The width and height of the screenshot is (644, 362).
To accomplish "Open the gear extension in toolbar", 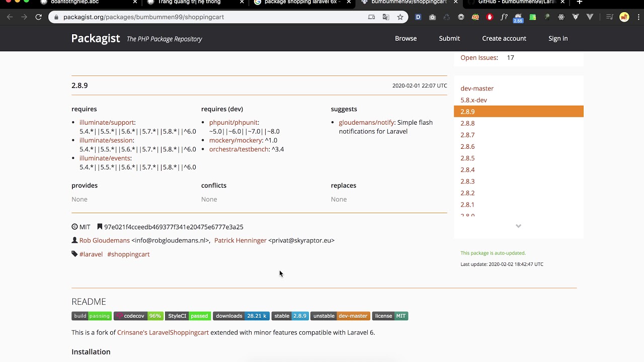I will [461, 17].
